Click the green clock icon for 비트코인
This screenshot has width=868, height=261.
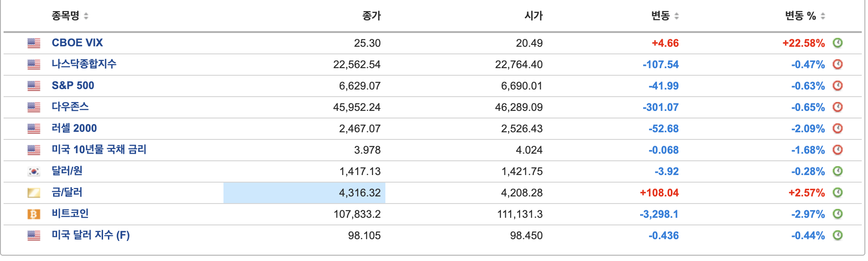click(x=838, y=214)
